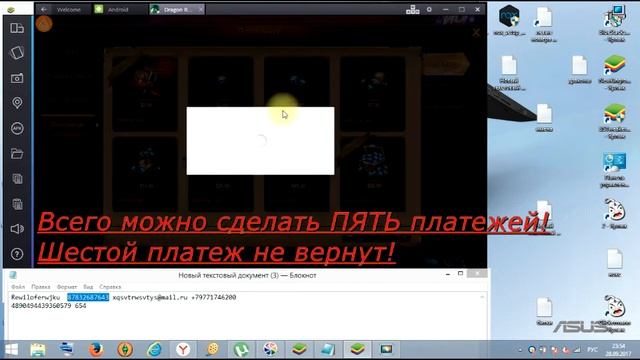Close the Dragon game tab
This screenshot has width=640, height=360.
(201, 9)
